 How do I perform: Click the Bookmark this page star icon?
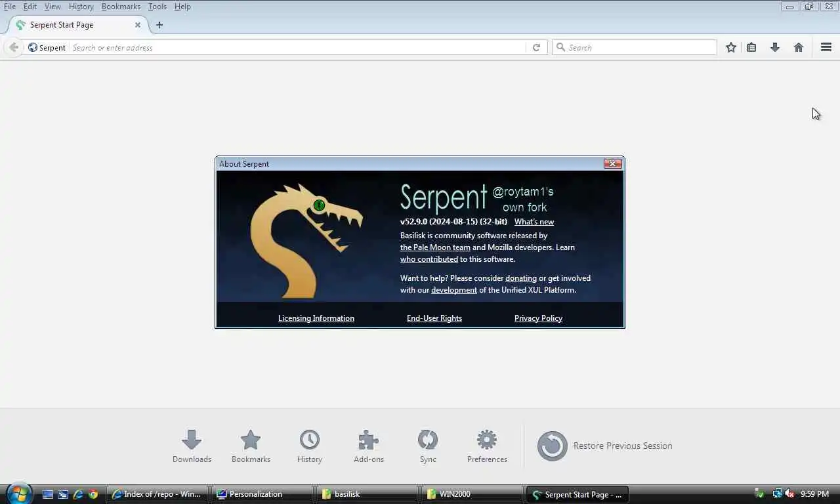click(731, 47)
